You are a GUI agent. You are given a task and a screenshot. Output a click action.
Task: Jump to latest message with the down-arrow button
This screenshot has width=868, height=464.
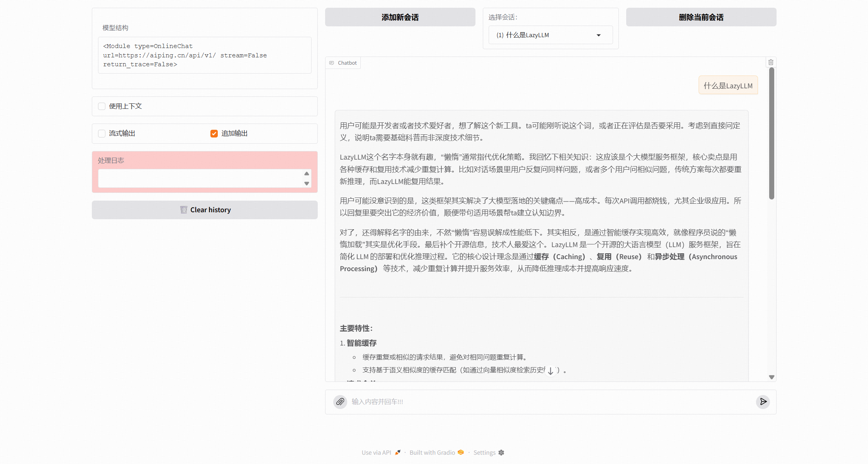(x=551, y=371)
